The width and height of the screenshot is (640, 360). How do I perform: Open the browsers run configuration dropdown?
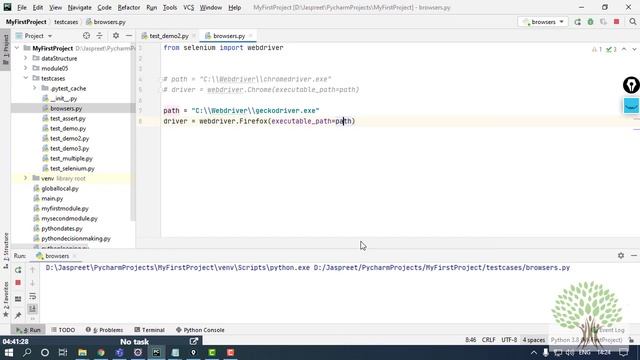543,22
